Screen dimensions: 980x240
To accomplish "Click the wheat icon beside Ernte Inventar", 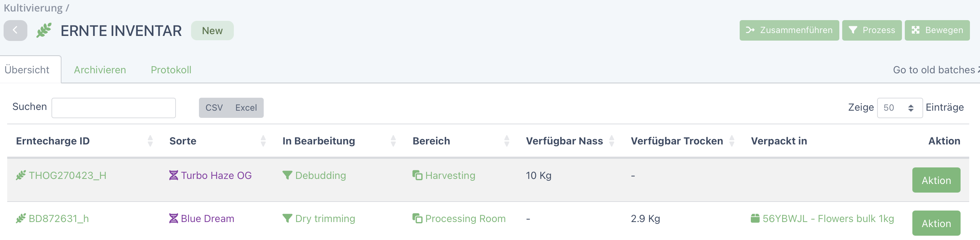I will pos(44,31).
